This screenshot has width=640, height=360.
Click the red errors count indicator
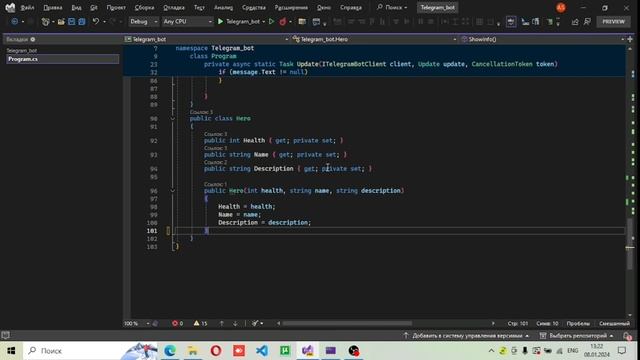[x=178, y=323]
